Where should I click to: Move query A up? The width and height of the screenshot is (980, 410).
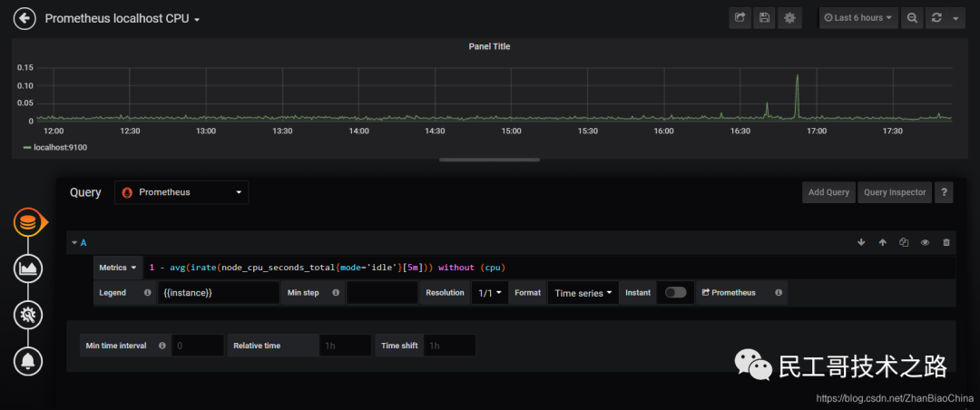[883, 242]
